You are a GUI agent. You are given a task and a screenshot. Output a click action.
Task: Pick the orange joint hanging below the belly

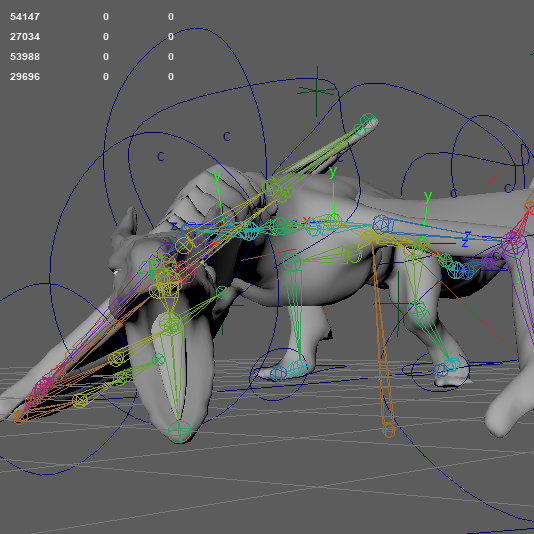tap(389, 429)
